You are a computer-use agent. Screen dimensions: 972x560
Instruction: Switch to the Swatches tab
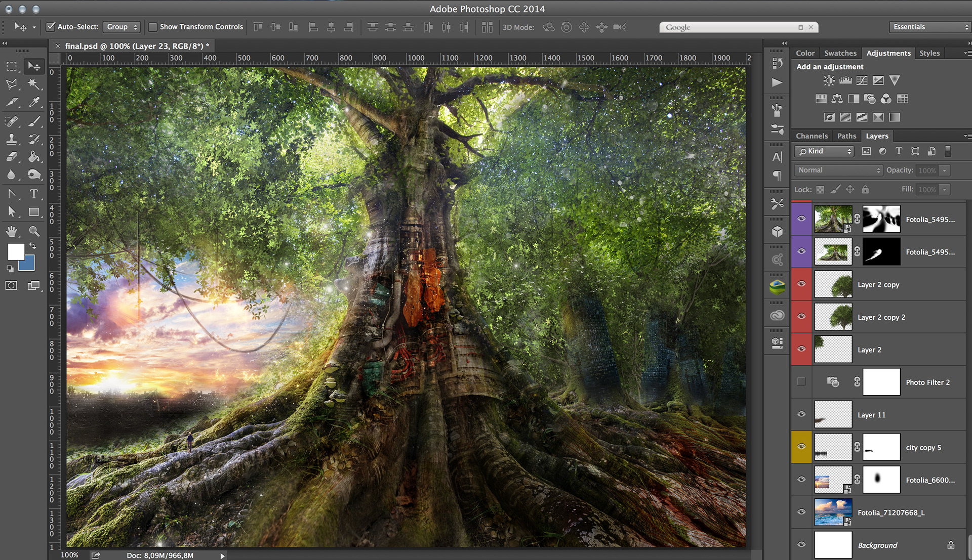coord(840,53)
